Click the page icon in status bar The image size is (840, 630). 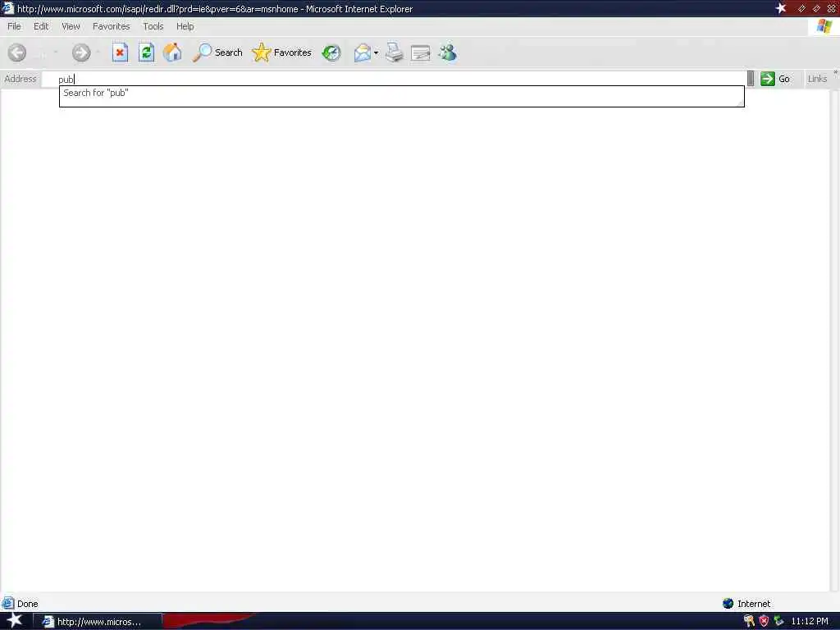click(7, 604)
